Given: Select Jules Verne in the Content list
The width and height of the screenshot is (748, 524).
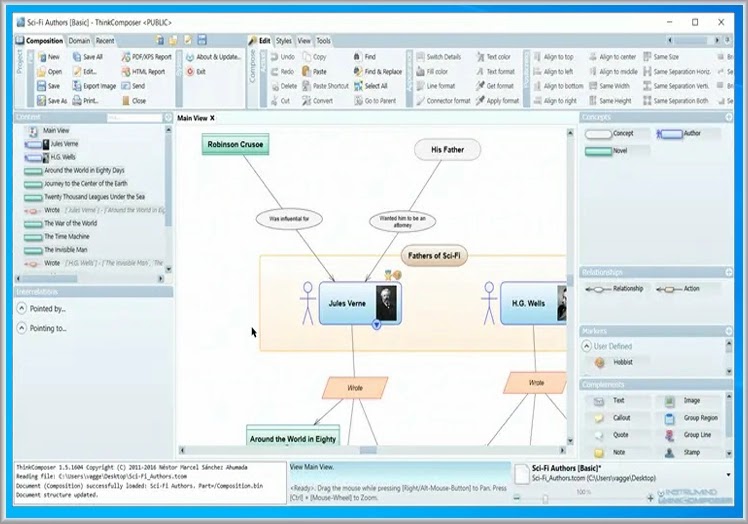Looking at the screenshot, I should point(64,144).
